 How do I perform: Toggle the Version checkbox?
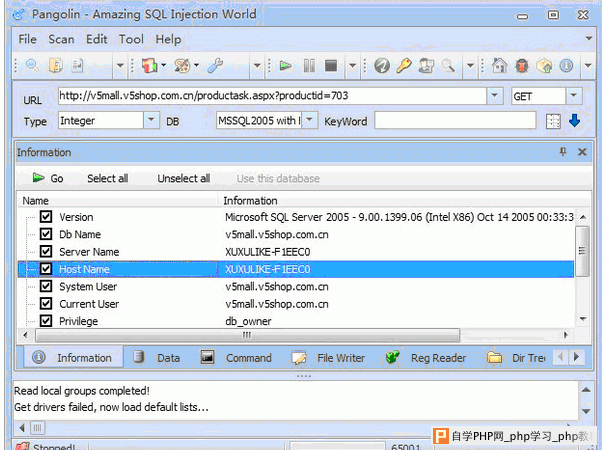click(46, 217)
